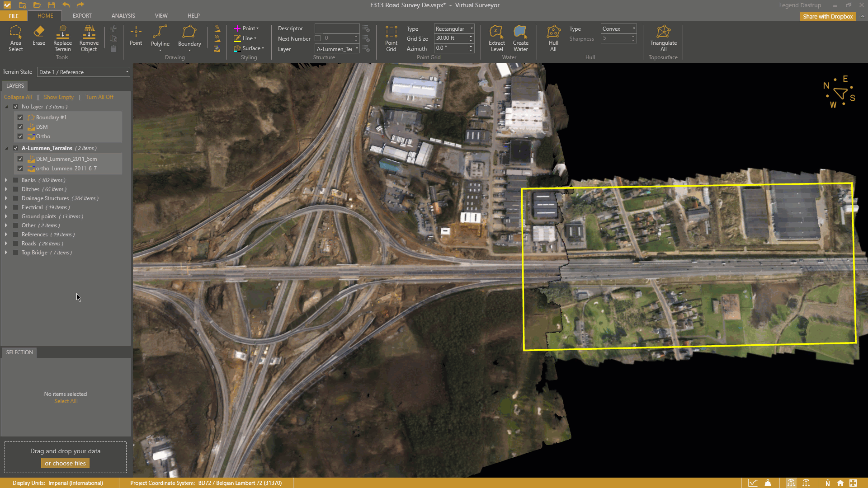The image size is (868, 488).
Task: Open the Point Grid Type dropdown
Action: tap(454, 28)
